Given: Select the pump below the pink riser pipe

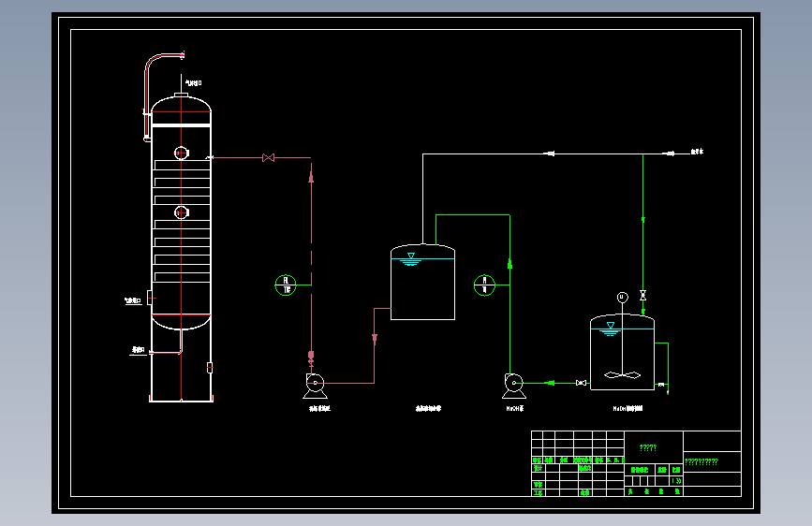Looking at the screenshot, I should pyautogui.click(x=315, y=387).
